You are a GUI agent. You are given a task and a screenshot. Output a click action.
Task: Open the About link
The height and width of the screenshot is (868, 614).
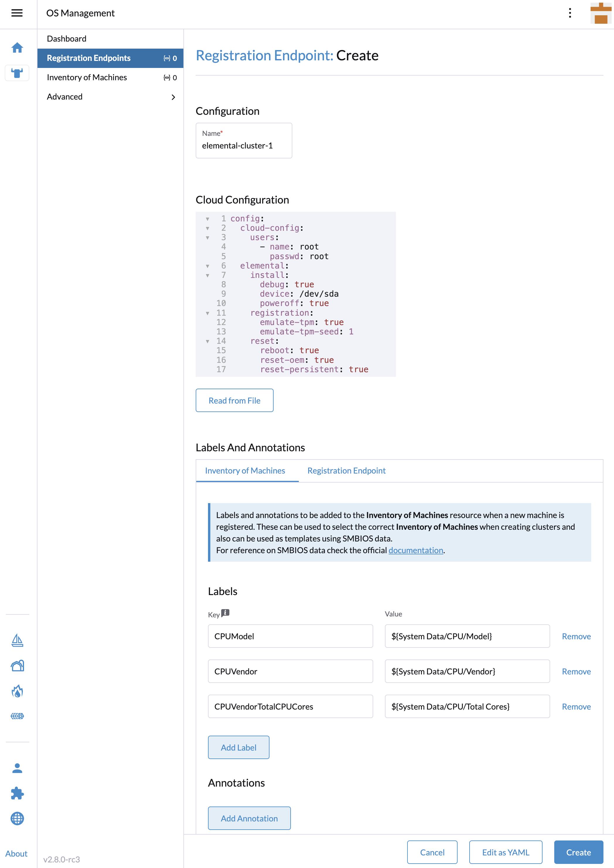16,854
